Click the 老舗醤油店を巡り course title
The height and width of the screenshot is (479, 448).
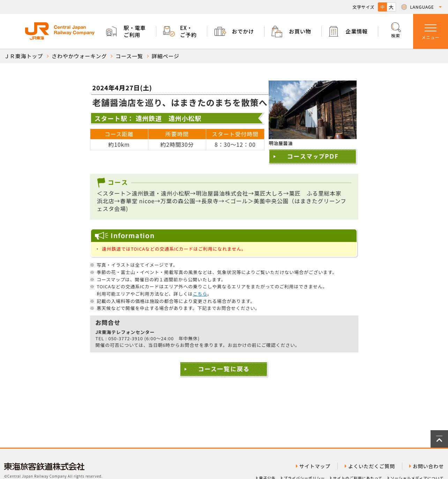point(180,103)
